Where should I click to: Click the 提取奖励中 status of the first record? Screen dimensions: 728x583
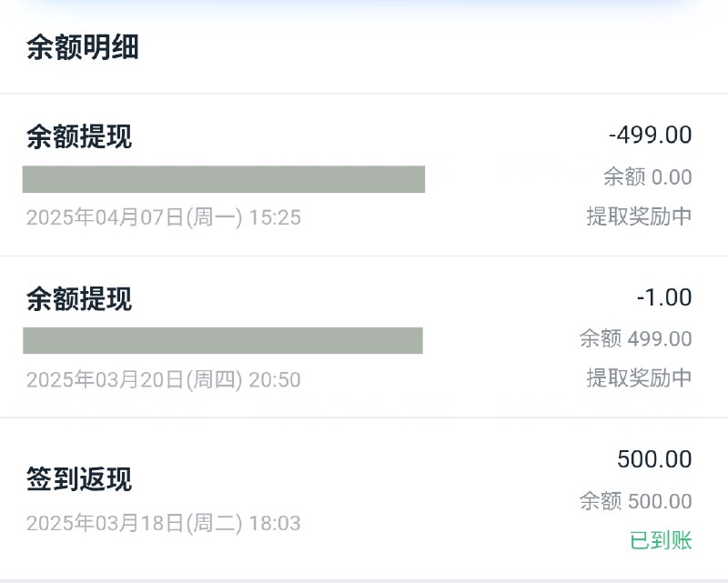639,216
